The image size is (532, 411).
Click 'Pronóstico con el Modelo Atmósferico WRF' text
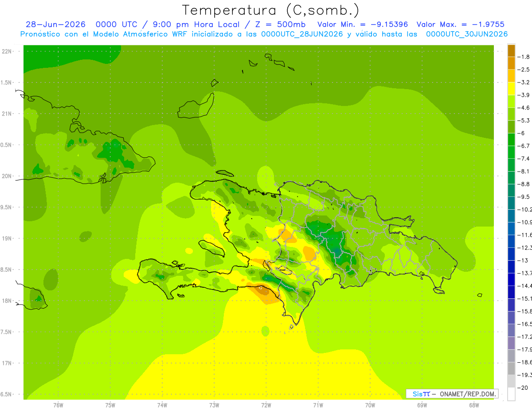(x=104, y=34)
